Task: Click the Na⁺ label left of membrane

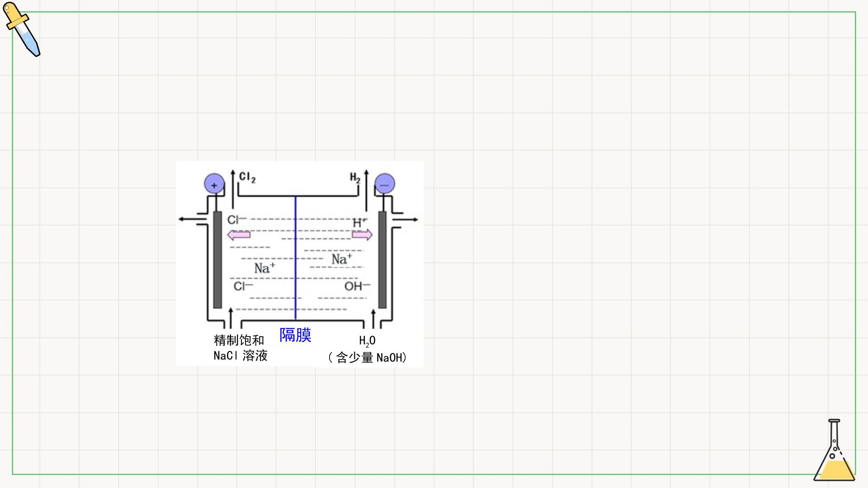Action: pos(264,268)
